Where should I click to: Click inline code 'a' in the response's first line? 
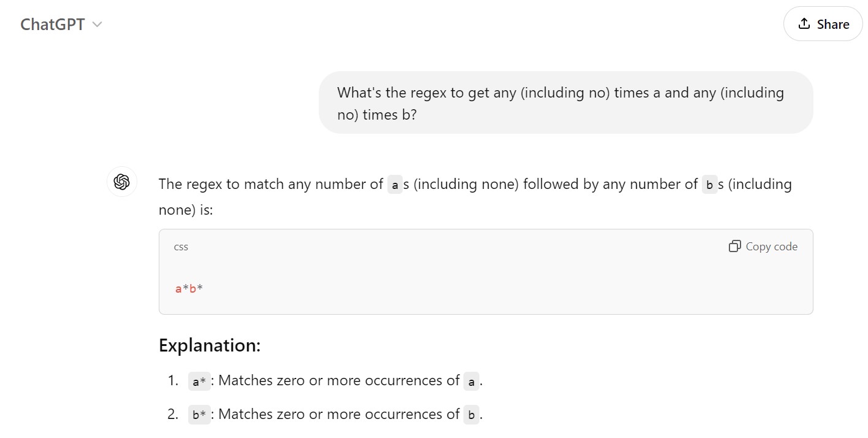tap(395, 185)
